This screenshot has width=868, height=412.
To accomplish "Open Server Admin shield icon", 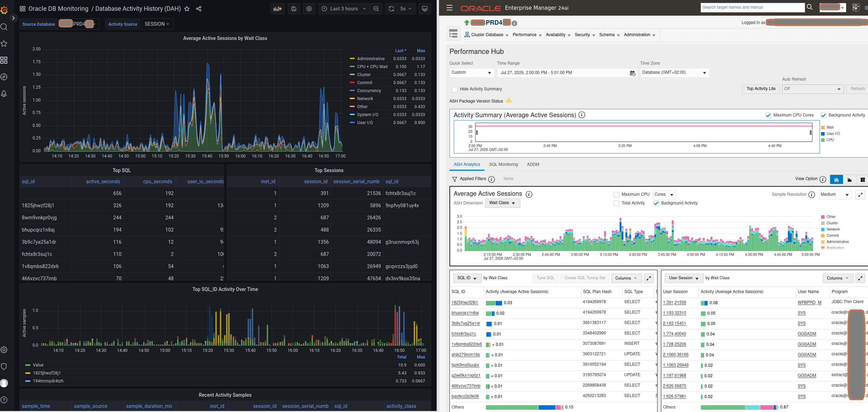I will [4, 366].
